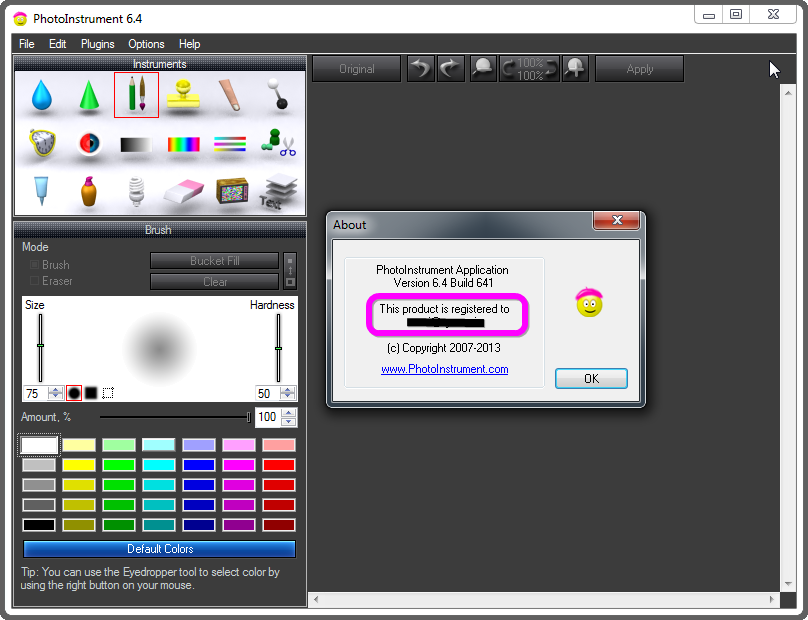Click the Size stepper arrows
Viewport: 808px width, 620px height.
(x=55, y=393)
